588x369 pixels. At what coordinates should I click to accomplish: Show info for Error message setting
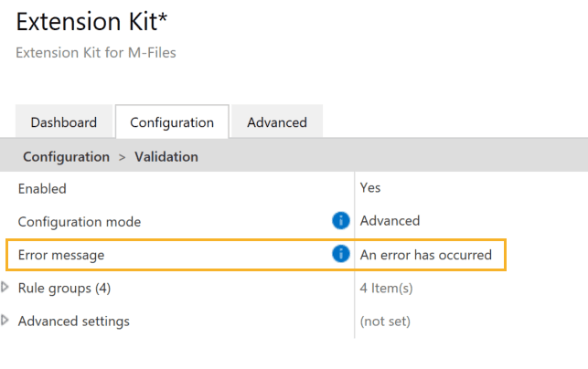[x=341, y=254]
